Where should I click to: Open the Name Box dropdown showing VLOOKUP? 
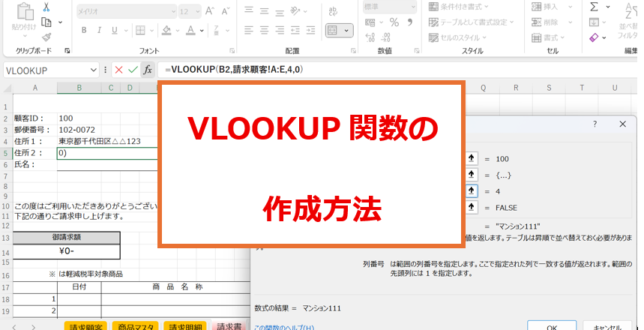[94, 70]
